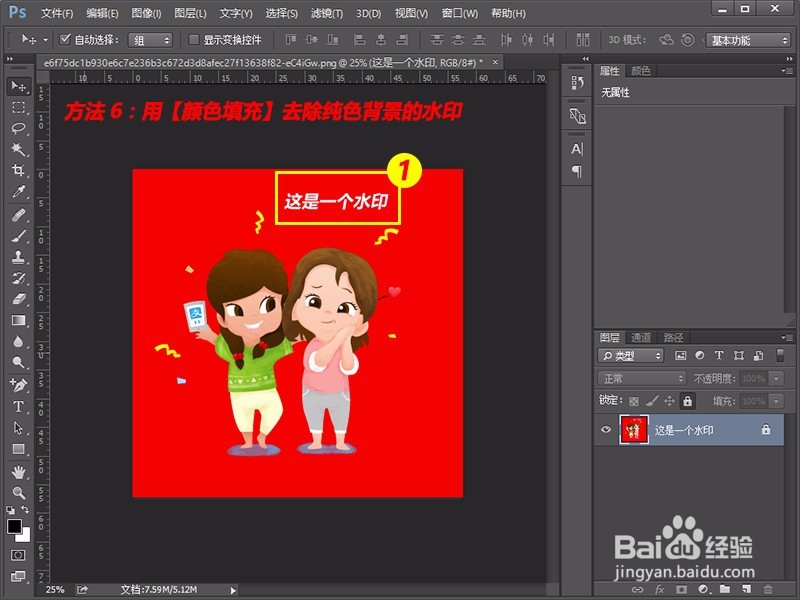Screen dimensions: 800x600
Task: Toggle Quick Mask mode
Action: point(18,555)
